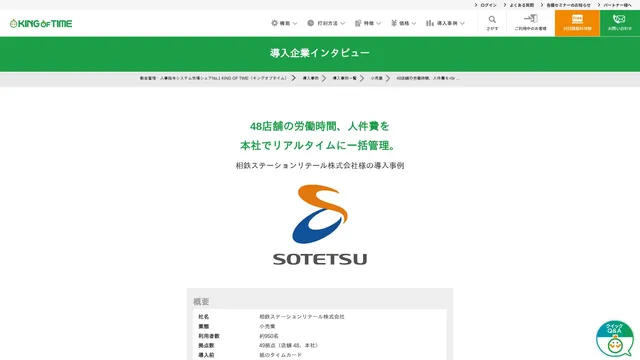The width and height of the screenshot is (640, 360).
Task: Open the search magnifier icon
Action: 492,19
